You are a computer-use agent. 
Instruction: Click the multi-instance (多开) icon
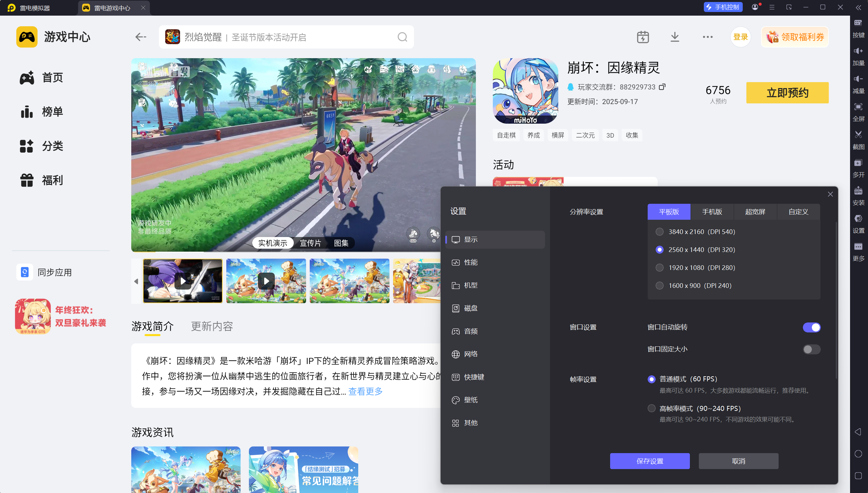click(x=858, y=163)
